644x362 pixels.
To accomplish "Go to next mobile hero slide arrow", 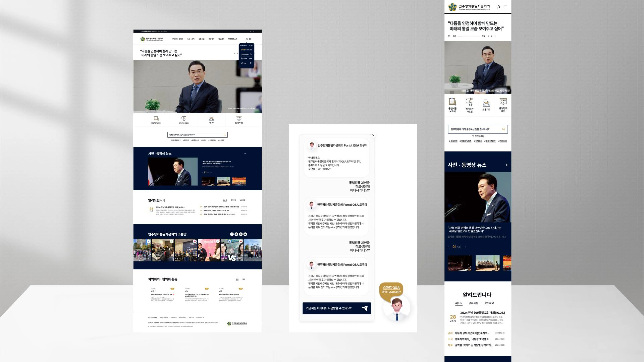I will click(495, 36).
